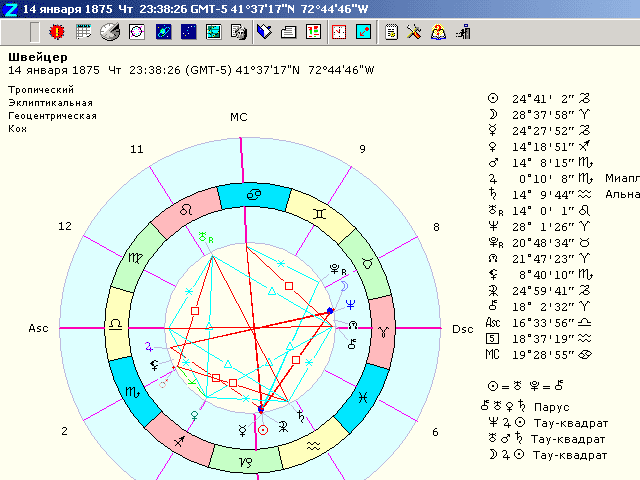Select the Moon position row 28°37'58"
Viewport: 640px width, 480px height.
(539, 115)
